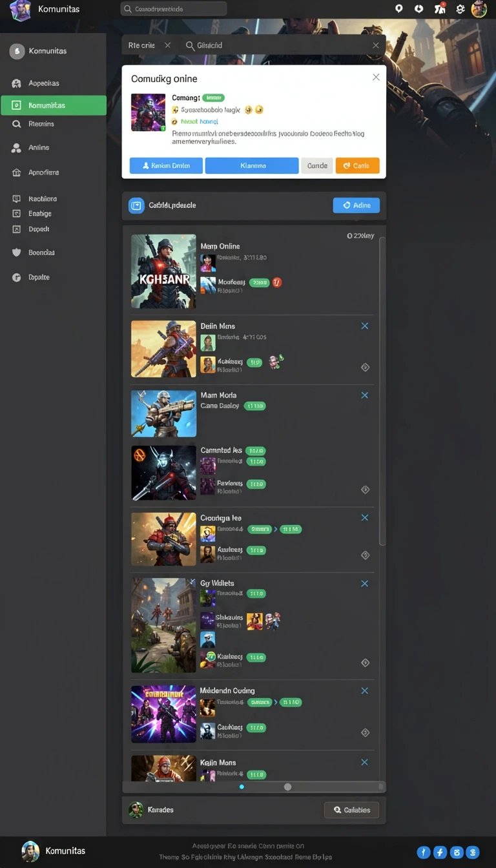Open the first blue social icon in the footer

pos(424,852)
